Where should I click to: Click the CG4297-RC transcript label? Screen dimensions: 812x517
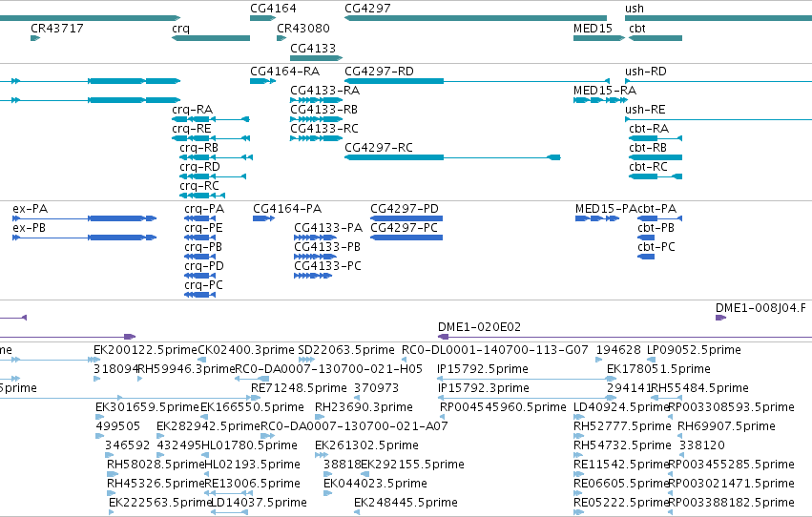pyautogui.click(x=379, y=148)
